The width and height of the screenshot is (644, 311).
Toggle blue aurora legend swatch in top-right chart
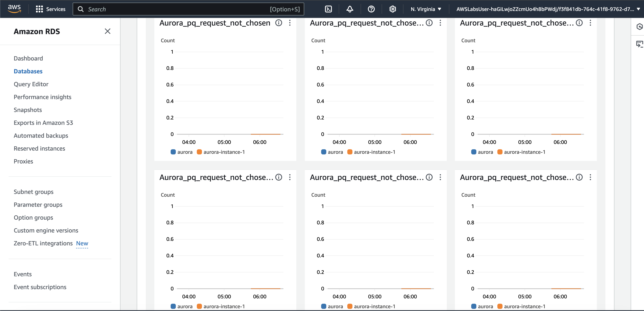click(474, 152)
